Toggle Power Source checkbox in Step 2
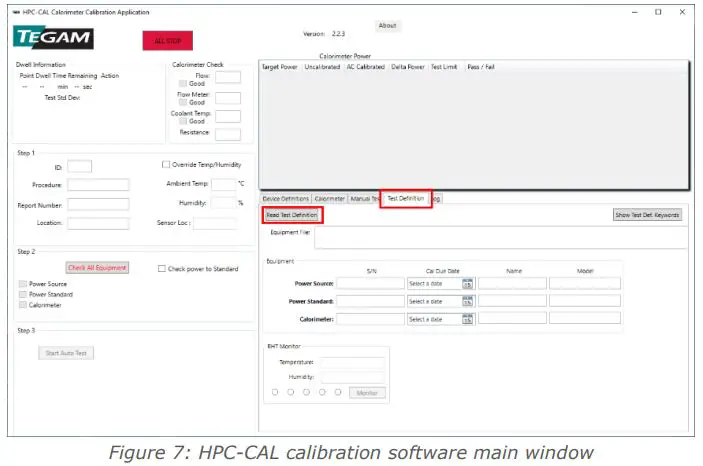This screenshot has width=703, height=466. coord(23,284)
